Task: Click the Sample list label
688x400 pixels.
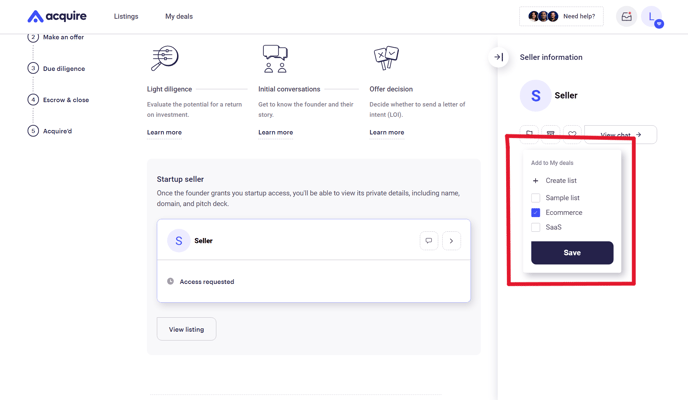Action: click(x=563, y=198)
